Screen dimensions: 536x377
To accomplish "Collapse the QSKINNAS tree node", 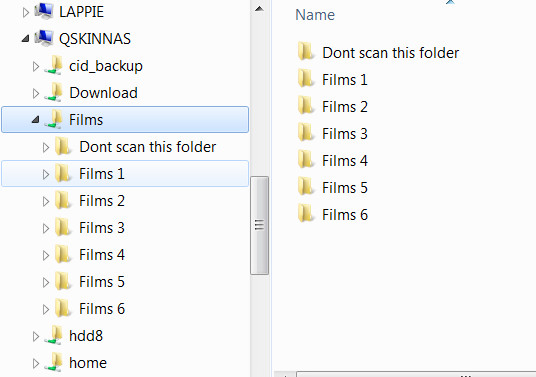I will (x=25, y=39).
